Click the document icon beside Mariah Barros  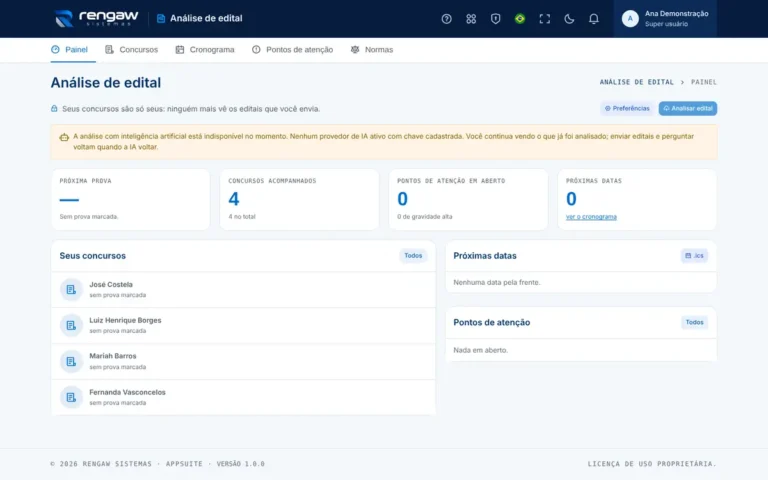tap(71, 361)
